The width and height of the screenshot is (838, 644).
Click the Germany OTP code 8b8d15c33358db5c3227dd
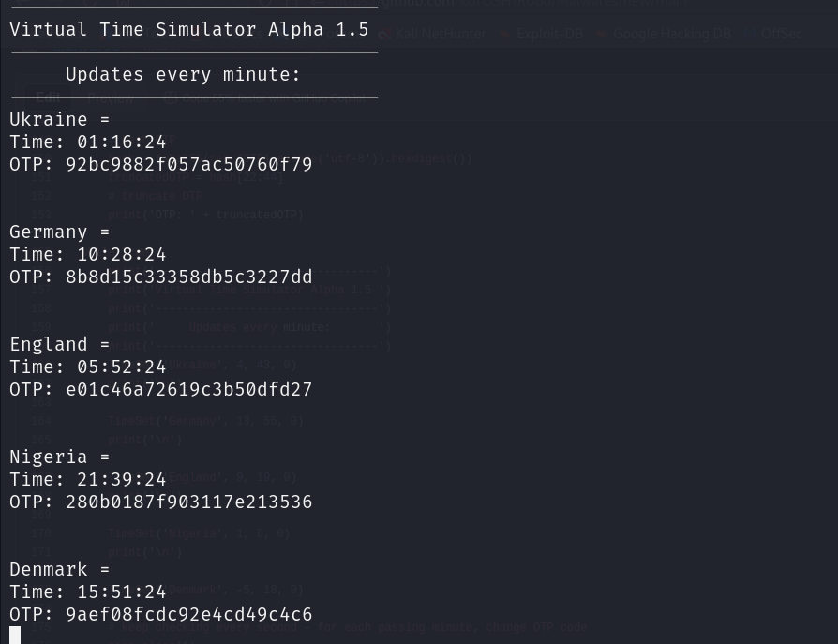tap(188, 277)
